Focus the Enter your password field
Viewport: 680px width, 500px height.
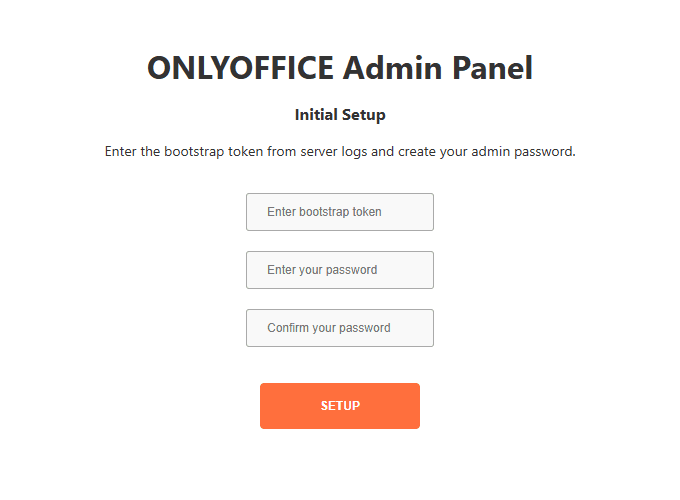point(340,270)
